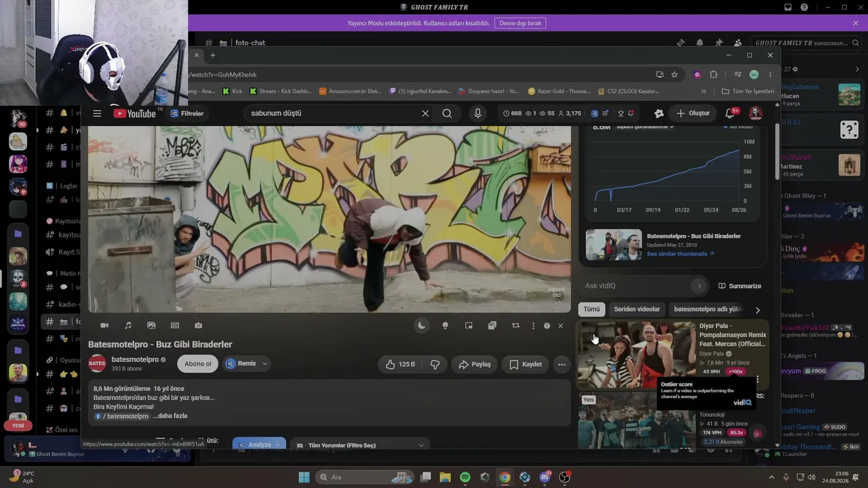Open the Chrome profile avatar
Screen dimensions: 868x488
[754, 75]
